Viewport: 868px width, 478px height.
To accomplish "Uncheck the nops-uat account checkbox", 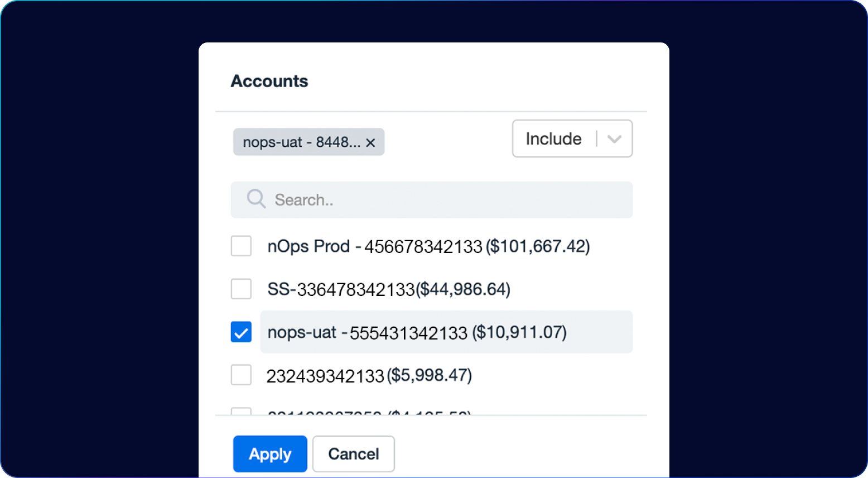I will tap(241, 332).
